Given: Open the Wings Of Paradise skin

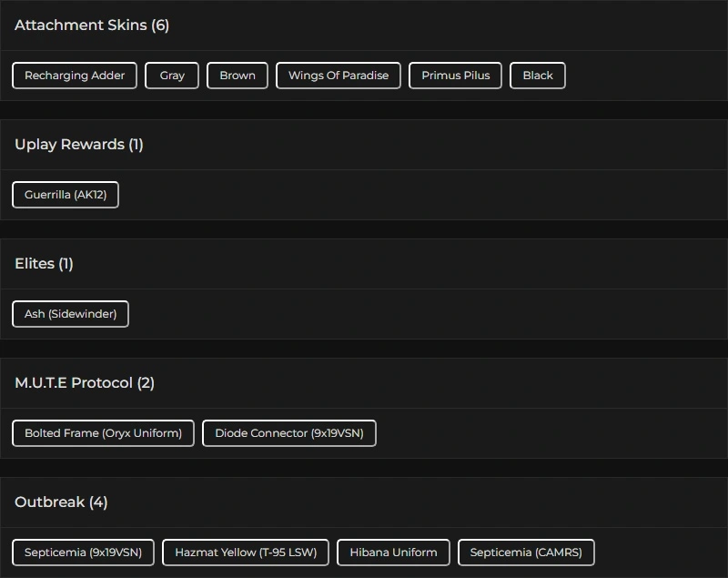Looking at the screenshot, I should (x=339, y=76).
